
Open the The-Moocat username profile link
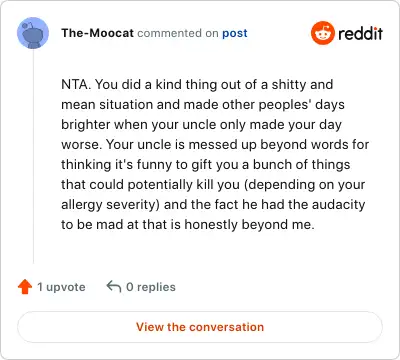coord(97,33)
